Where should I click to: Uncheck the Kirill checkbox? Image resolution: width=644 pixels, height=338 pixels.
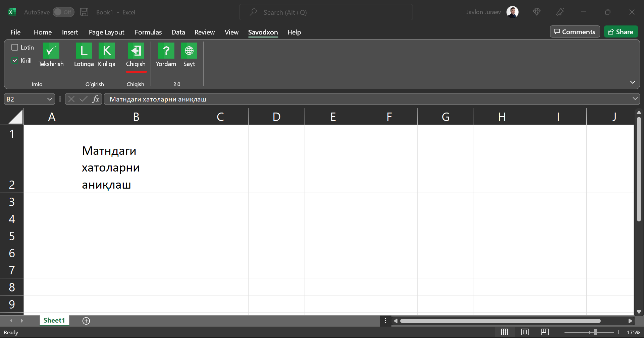pyautogui.click(x=15, y=61)
